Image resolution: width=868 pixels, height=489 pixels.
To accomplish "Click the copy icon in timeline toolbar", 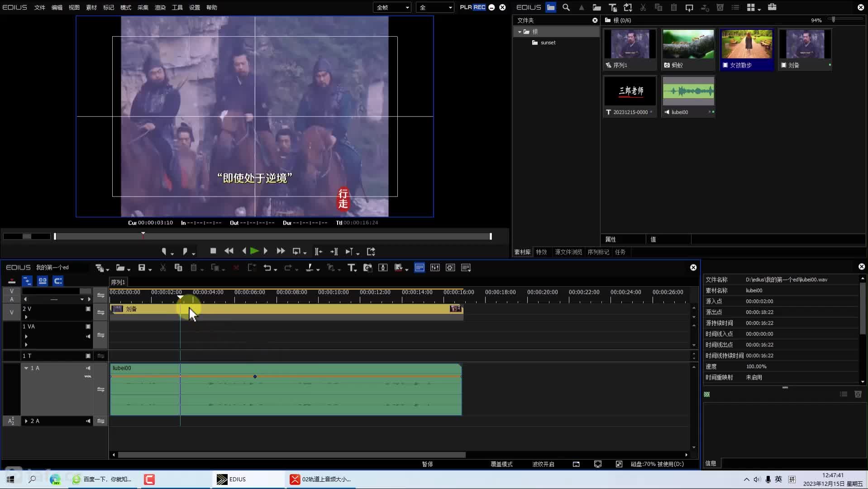I will pyautogui.click(x=178, y=268).
